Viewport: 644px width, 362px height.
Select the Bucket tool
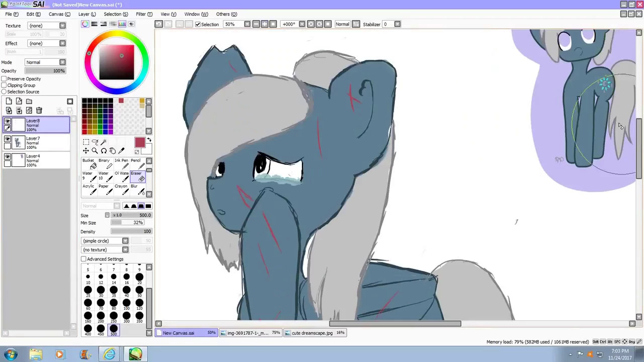89,163
